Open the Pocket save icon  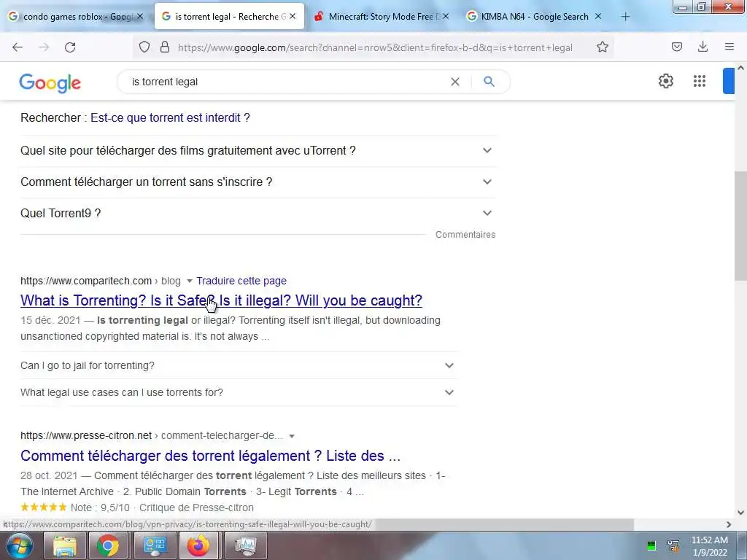click(677, 47)
